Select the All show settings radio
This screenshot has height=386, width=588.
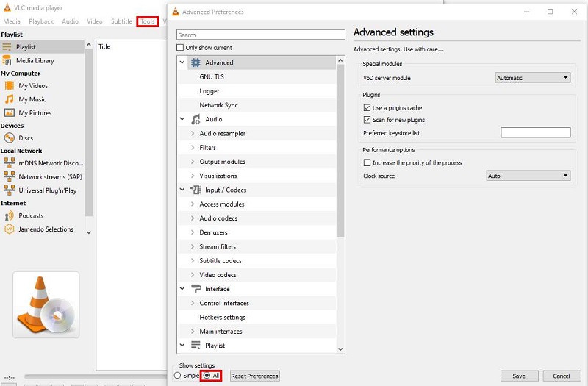pyautogui.click(x=207, y=376)
